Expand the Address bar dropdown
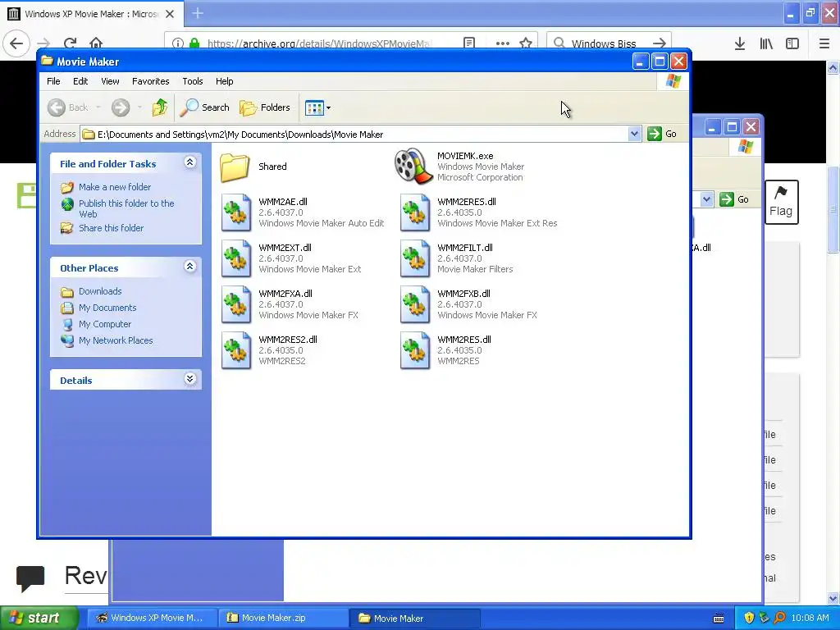The height and width of the screenshot is (630, 840). [634, 134]
